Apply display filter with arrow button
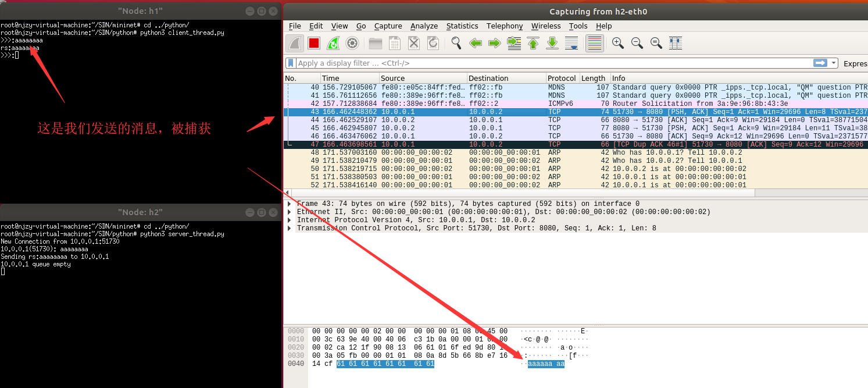868x388 pixels. 820,63
